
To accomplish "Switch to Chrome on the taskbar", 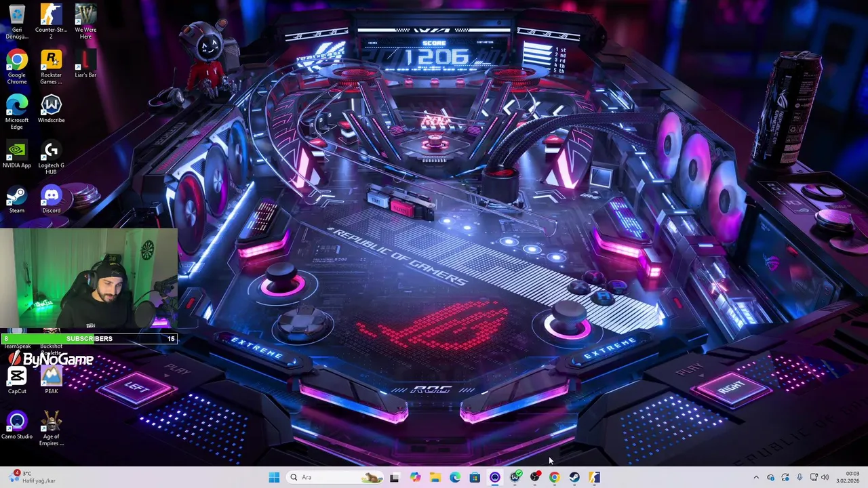I will [555, 477].
